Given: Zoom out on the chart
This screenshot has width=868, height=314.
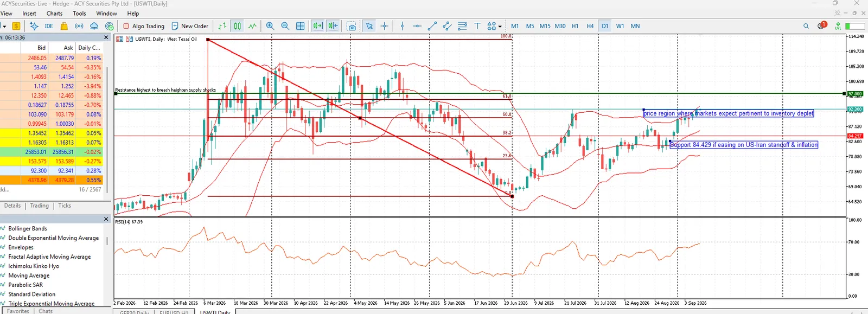Looking at the screenshot, I should click(285, 26).
